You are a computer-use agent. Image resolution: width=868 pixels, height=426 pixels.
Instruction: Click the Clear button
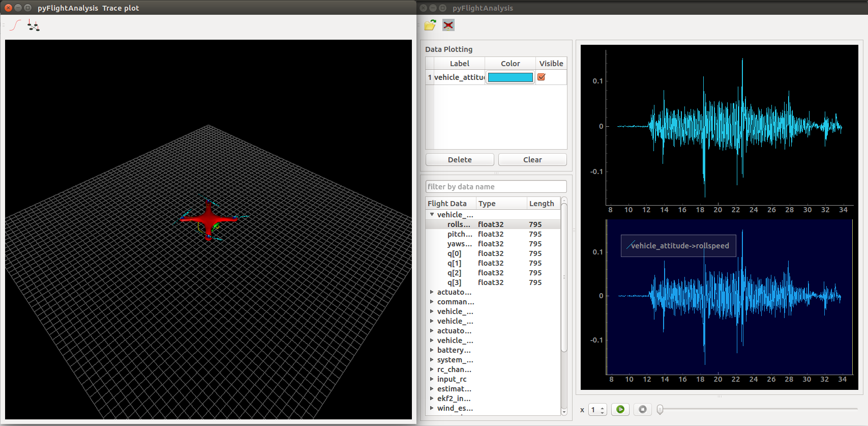532,160
